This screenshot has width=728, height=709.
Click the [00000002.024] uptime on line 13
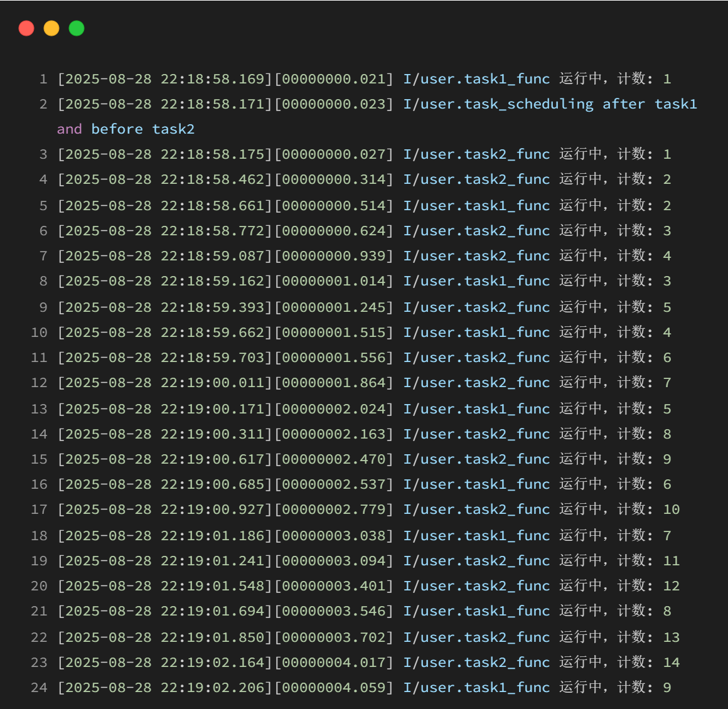click(334, 409)
